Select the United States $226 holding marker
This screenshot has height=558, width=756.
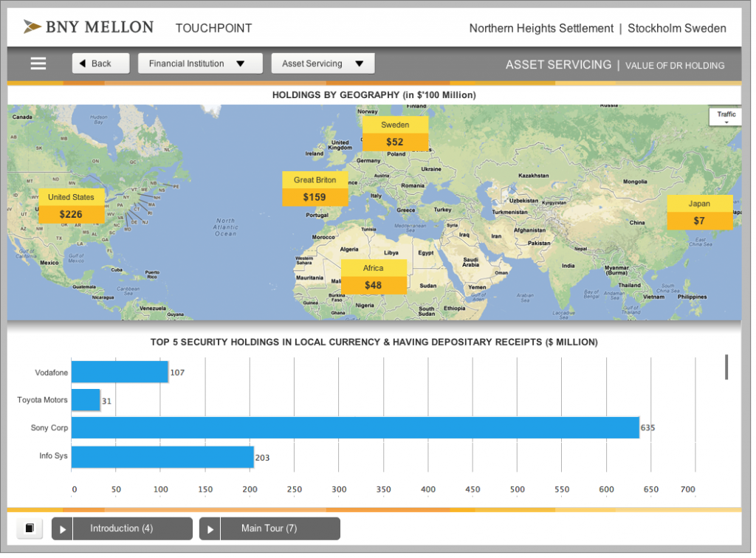coord(71,206)
